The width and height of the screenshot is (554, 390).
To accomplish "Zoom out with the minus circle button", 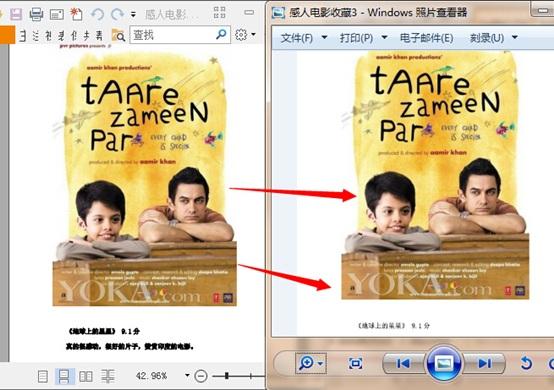I will click(201, 376).
